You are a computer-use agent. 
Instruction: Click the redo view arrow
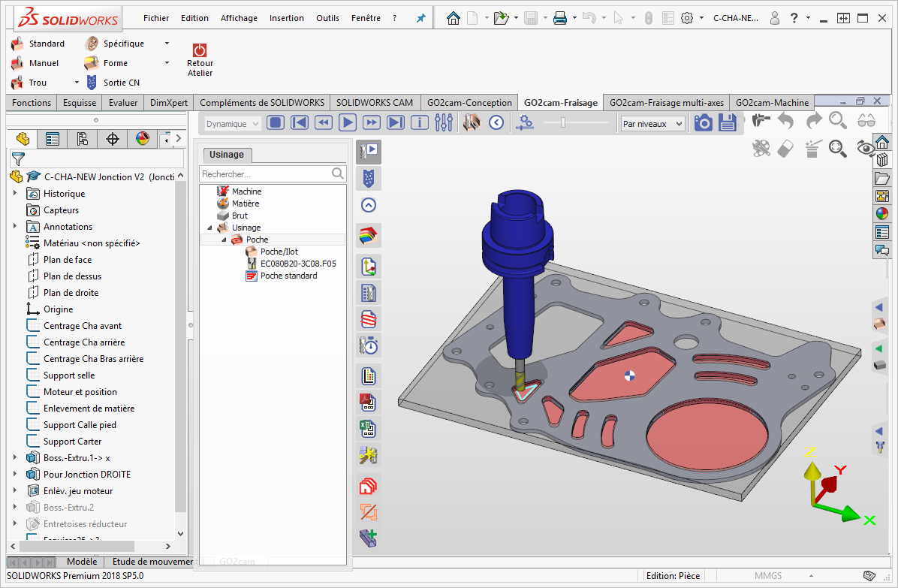point(814,121)
